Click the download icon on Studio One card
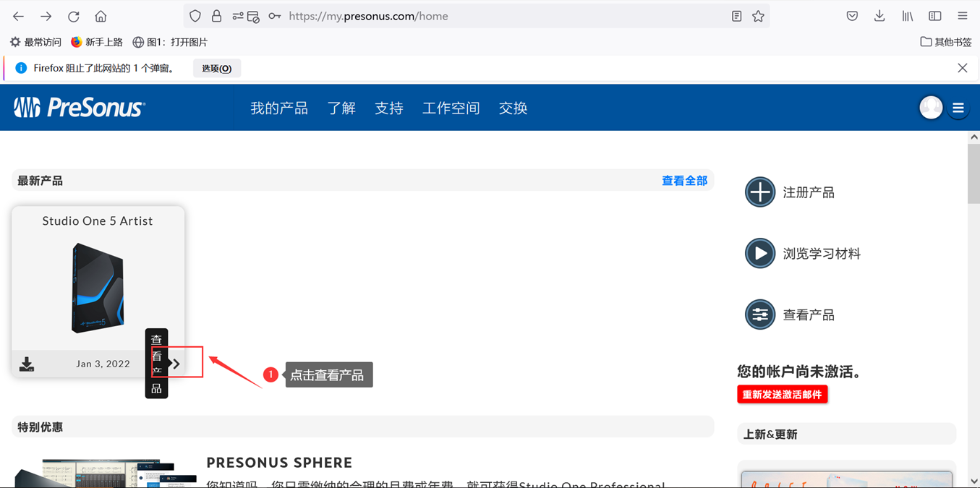 tap(27, 364)
